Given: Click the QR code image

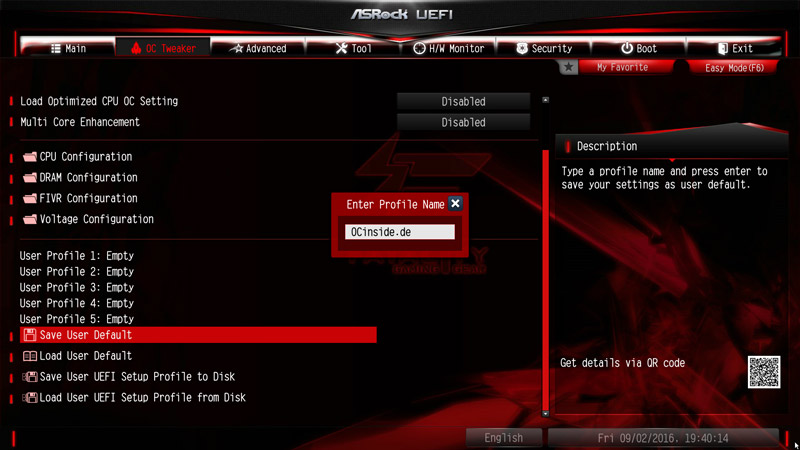Looking at the screenshot, I should click(764, 372).
